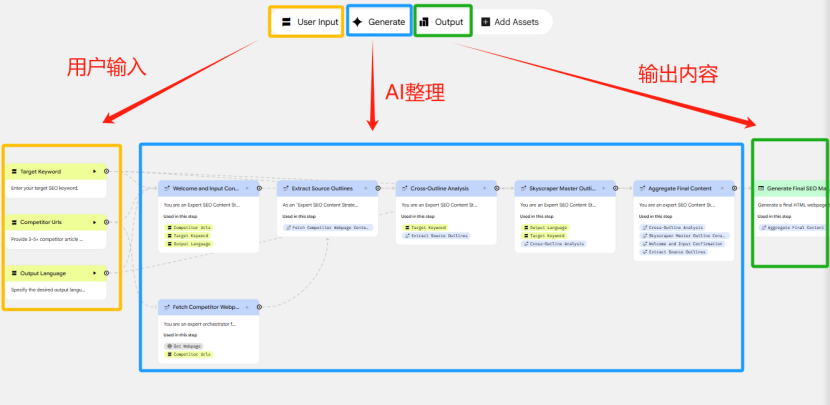The height and width of the screenshot is (405, 830).
Task: Click 'Specify the desired output langu...' description
Action: click(x=48, y=290)
